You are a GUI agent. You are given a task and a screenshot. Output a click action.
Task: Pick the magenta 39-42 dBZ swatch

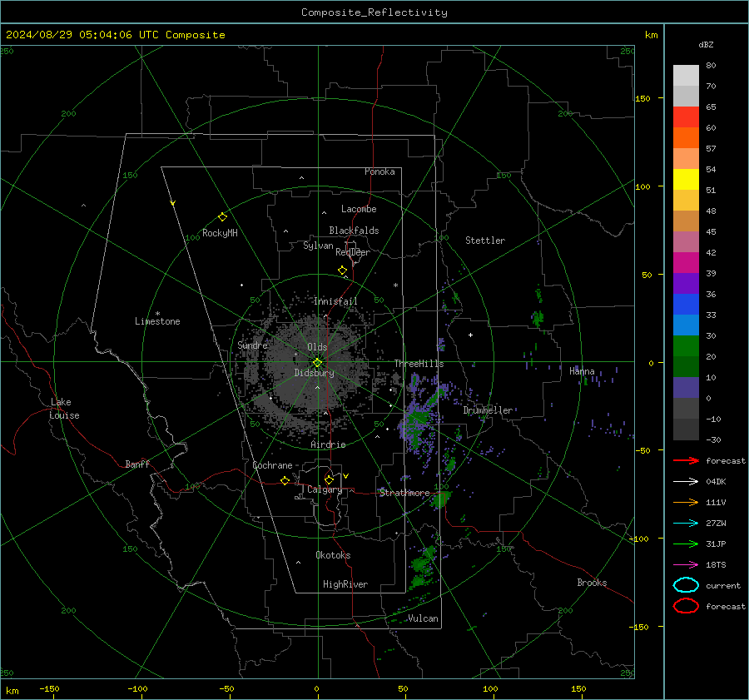tap(686, 263)
